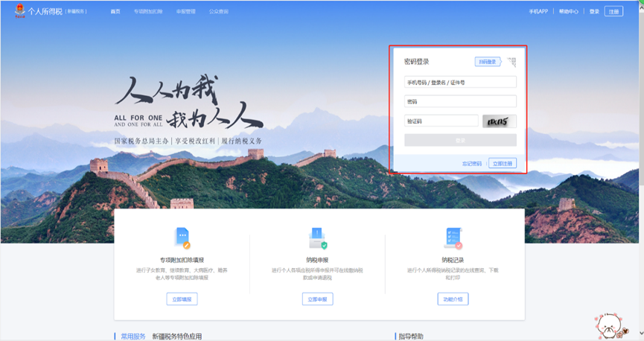Image resolution: width=644 pixels, height=341 pixels.
Task: Click the 纳税记录 checklist icon
Action: pyautogui.click(x=453, y=238)
